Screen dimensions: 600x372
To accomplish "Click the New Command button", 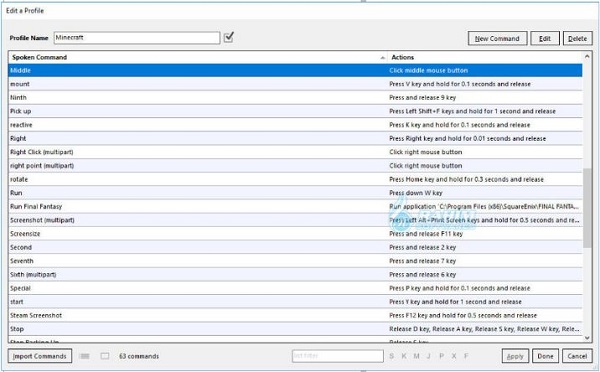I will (x=497, y=38).
